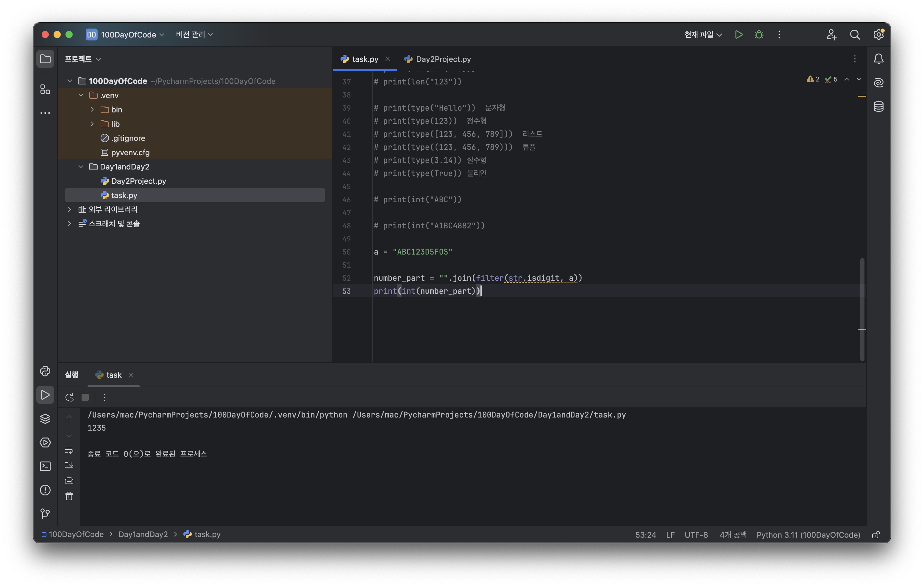This screenshot has width=924, height=587.
Task: Open the Python Packages layers tool
Action: (45, 419)
